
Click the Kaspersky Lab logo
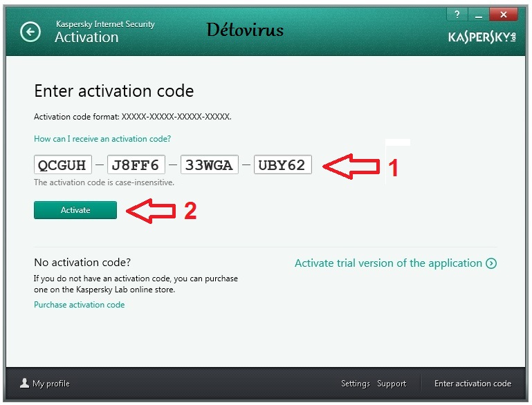(x=482, y=37)
